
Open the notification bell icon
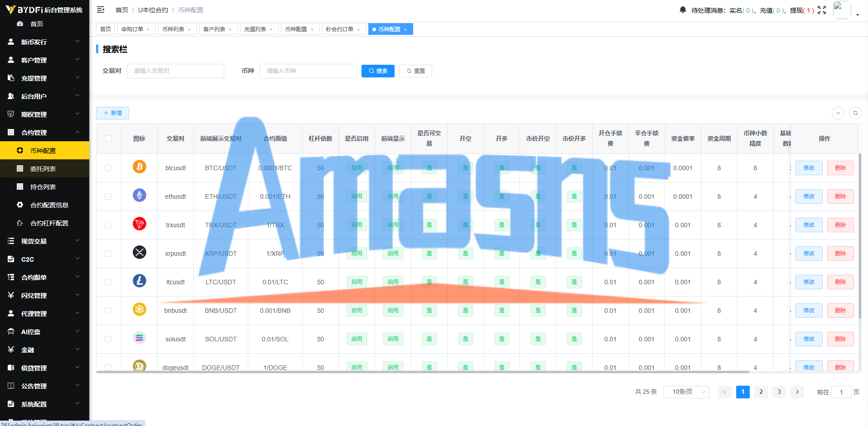tap(683, 10)
